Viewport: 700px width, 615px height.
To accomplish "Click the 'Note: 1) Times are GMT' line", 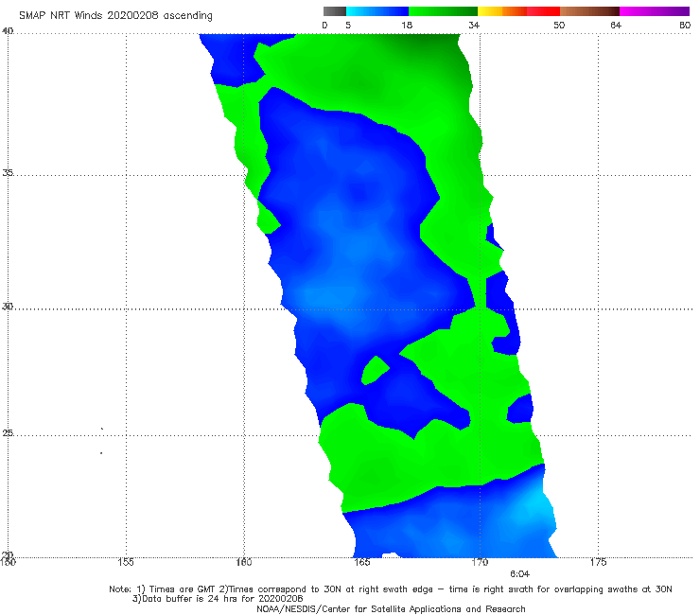I will (390, 589).
